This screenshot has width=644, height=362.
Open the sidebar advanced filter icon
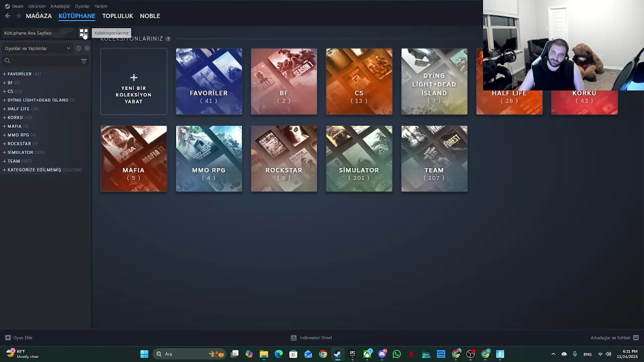(84, 61)
